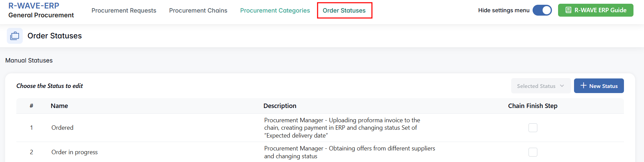Open the Procurement Requests tab
Image resolution: width=644 pixels, height=162 pixels.
tap(124, 11)
